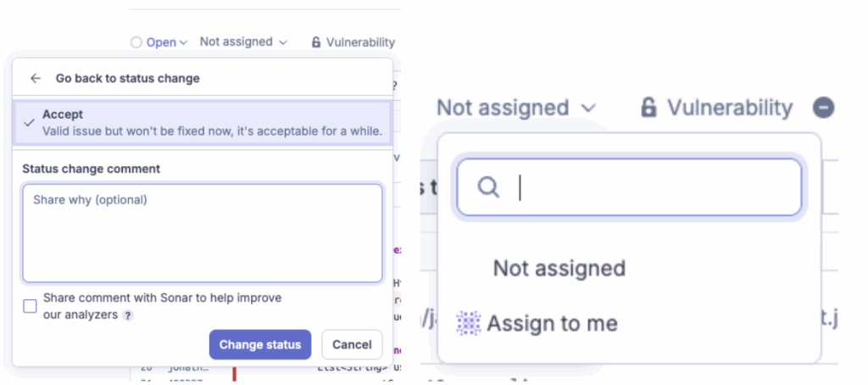Click the small lock icon next to the Open status row
Screen dimensions: 868x385
[316, 42]
